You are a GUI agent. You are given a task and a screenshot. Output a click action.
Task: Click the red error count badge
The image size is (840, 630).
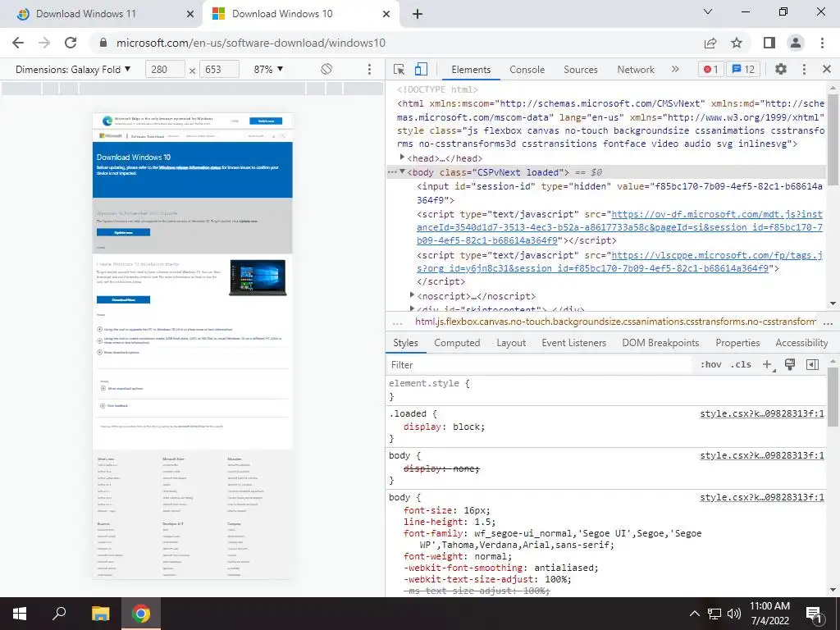(x=711, y=69)
